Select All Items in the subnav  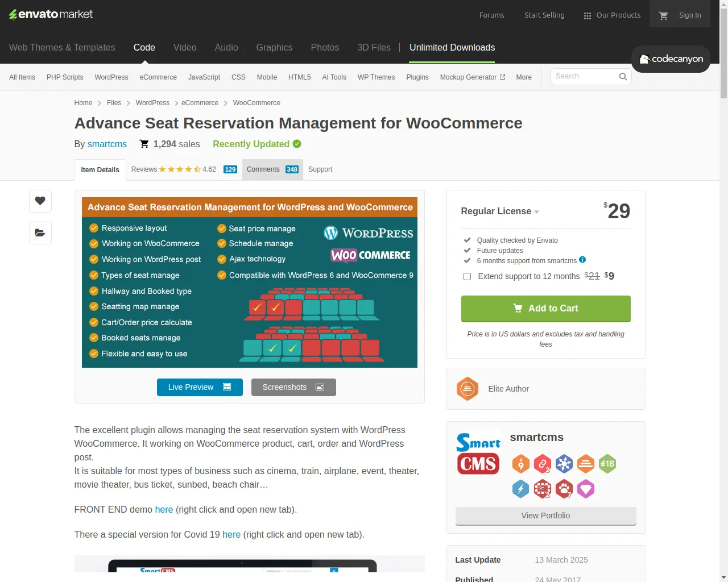click(x=22, y=77)
